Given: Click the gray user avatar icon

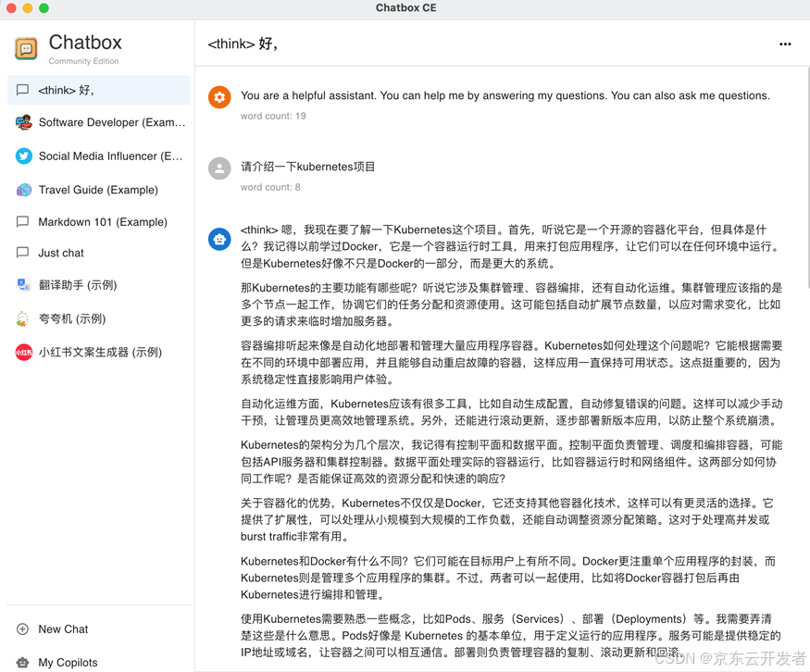Looking at the screenshot, I should pyautogui.click(x=219, y=168).
